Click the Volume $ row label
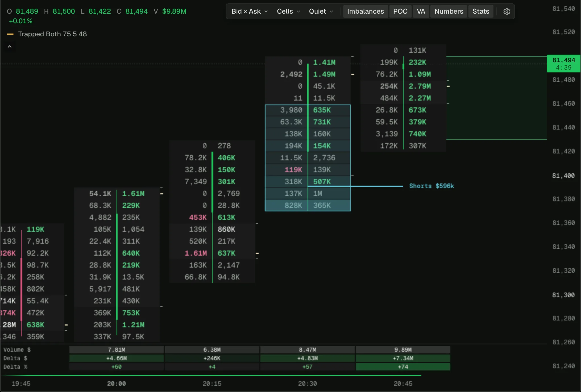This screenshot has height=392, width=581. 17,350
